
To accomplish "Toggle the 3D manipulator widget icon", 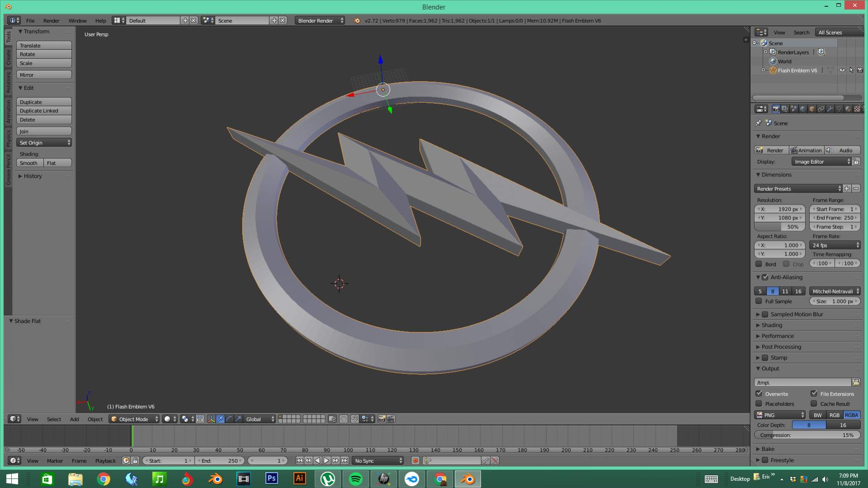I will (x=211, y=419).
